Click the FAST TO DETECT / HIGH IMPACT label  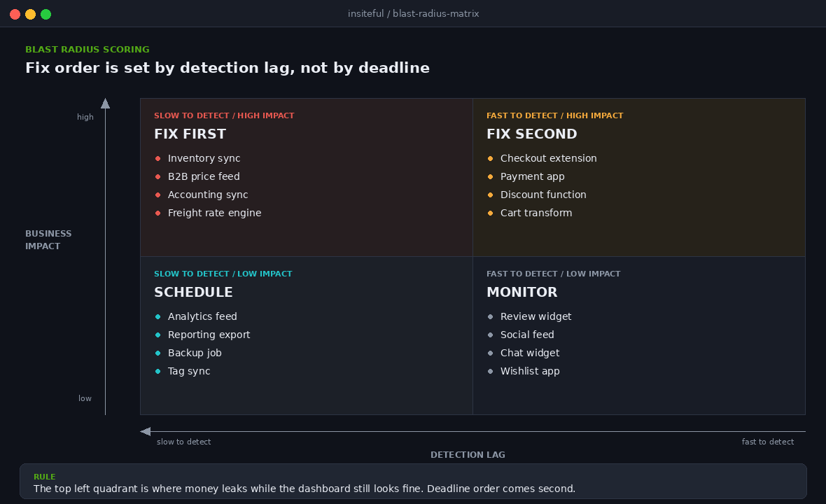pyautogui.click(x=554, y=115)
